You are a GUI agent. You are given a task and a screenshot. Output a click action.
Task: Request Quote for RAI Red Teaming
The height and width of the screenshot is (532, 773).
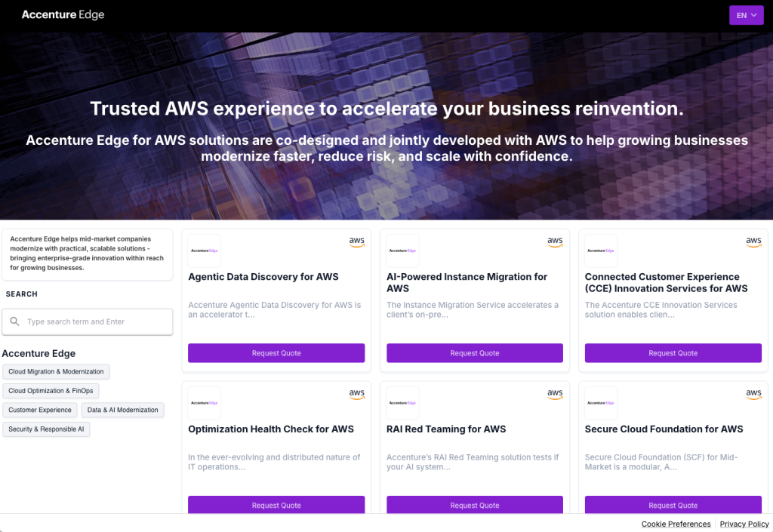(x=474, y=505)
